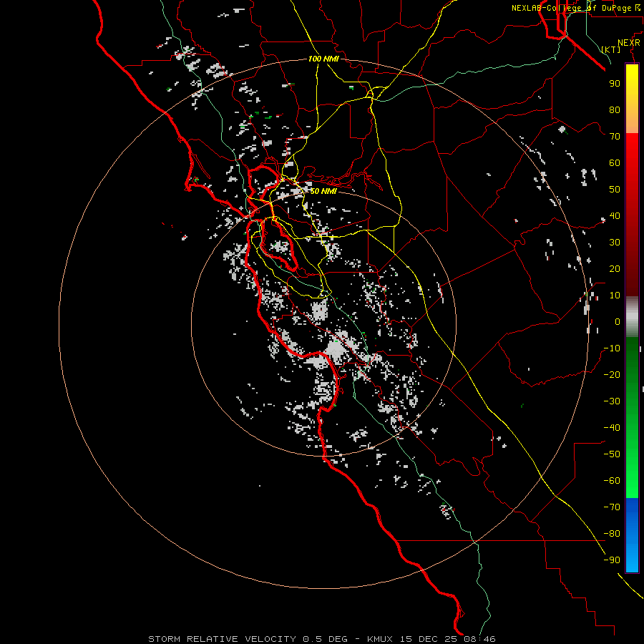Select the -70 value on velocity scale
The width and height of the screenshot is (644, 644).
[x=612, y=507]
